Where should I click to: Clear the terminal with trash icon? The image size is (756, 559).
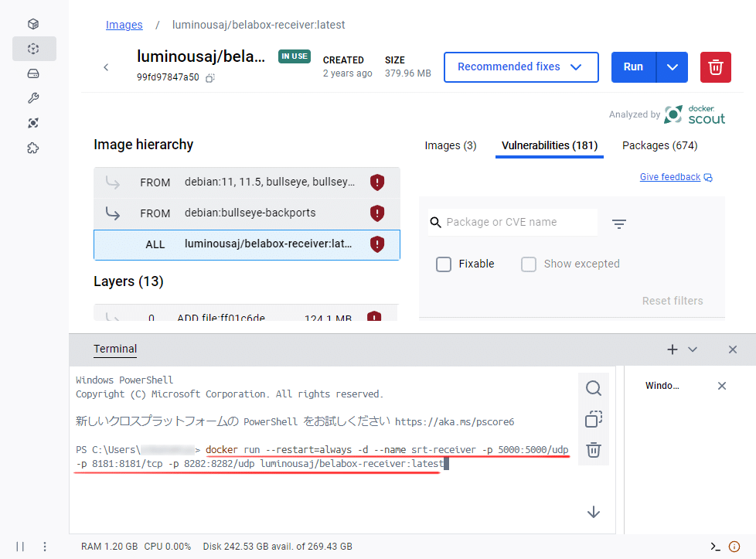(x=594, y=449)
